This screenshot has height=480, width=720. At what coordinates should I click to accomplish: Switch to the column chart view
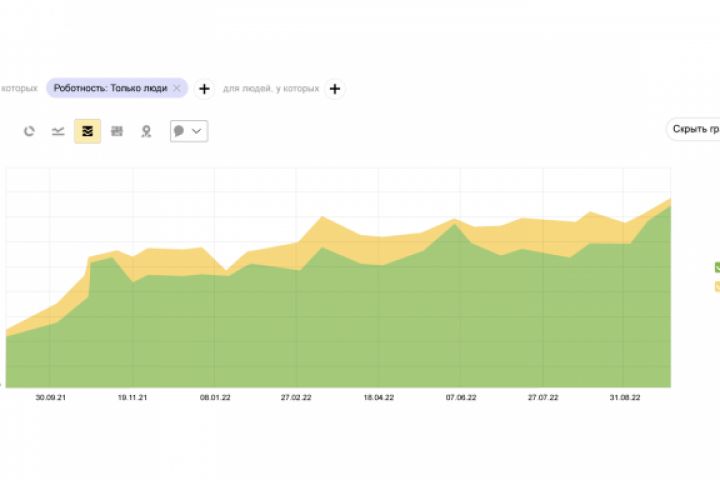pyautogui.click(x=117, y=131)
